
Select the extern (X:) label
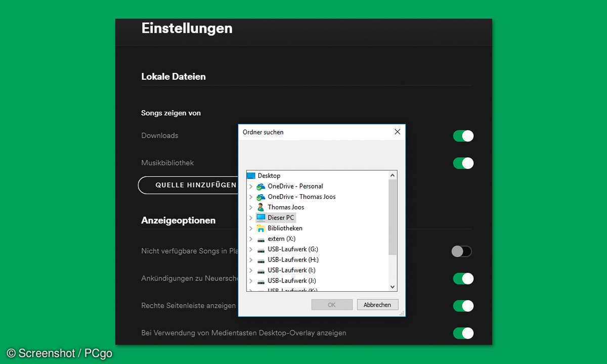pyautogui.click(x=282, y=239)
